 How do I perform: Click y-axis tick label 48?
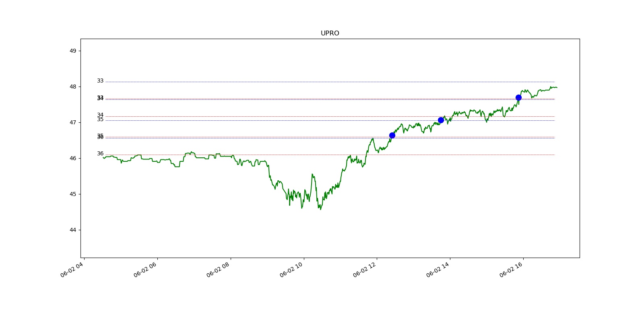click(73, 87)
